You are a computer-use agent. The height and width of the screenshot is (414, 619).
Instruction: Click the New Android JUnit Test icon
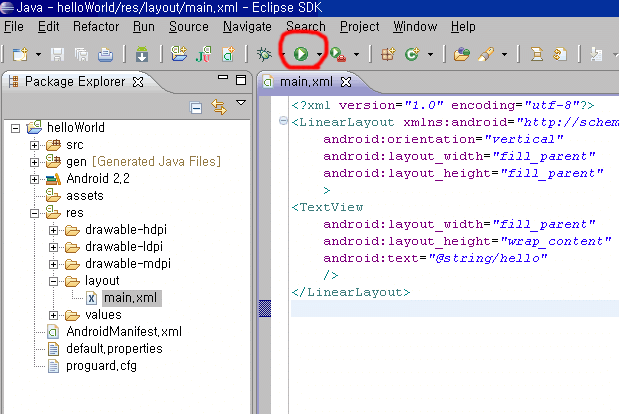point(203,54)
